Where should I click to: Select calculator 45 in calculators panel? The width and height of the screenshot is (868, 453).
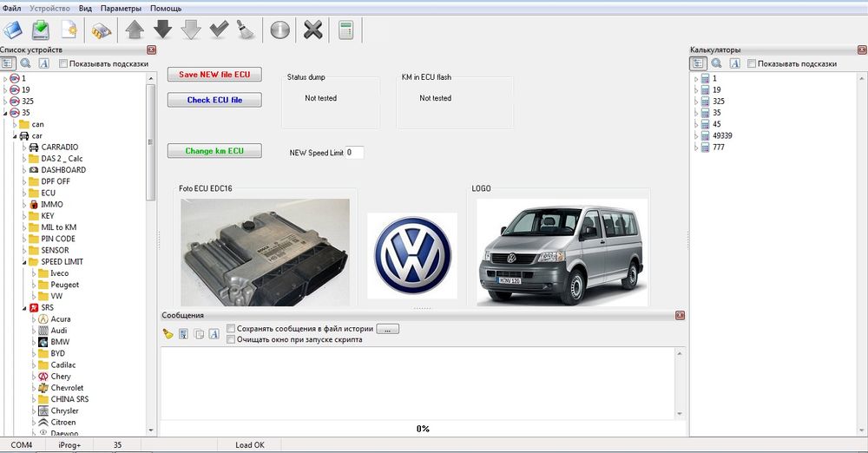(x=716, y=124)
